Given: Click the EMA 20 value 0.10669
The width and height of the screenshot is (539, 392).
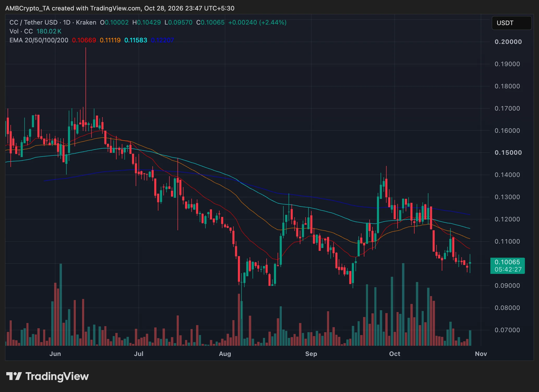Looking at the screenshot, I should pyautogui.click(x=84, y=40).
